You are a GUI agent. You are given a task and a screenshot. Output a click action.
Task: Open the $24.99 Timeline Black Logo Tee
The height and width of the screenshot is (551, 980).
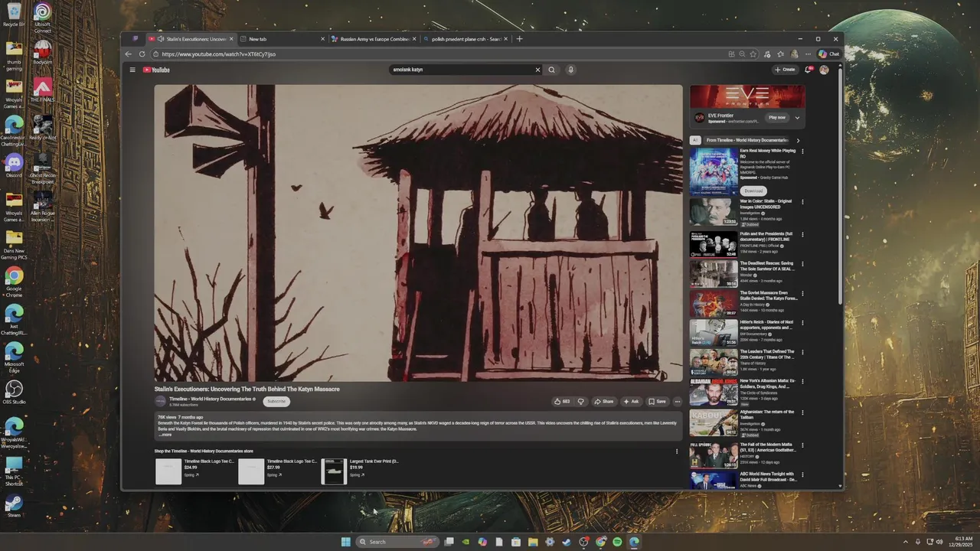pyautogui.click(x=195, y=471)
